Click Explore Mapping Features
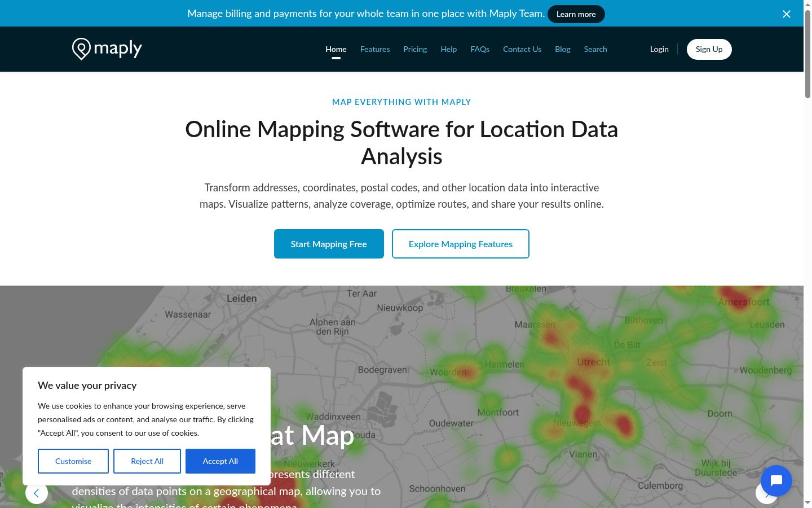 pyautogui.click(x=461, y=244)
